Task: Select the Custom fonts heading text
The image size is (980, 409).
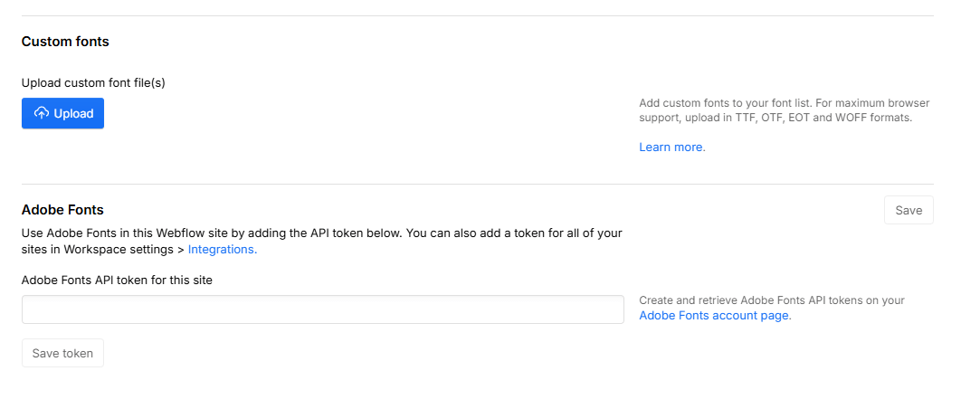Action: 65,42
